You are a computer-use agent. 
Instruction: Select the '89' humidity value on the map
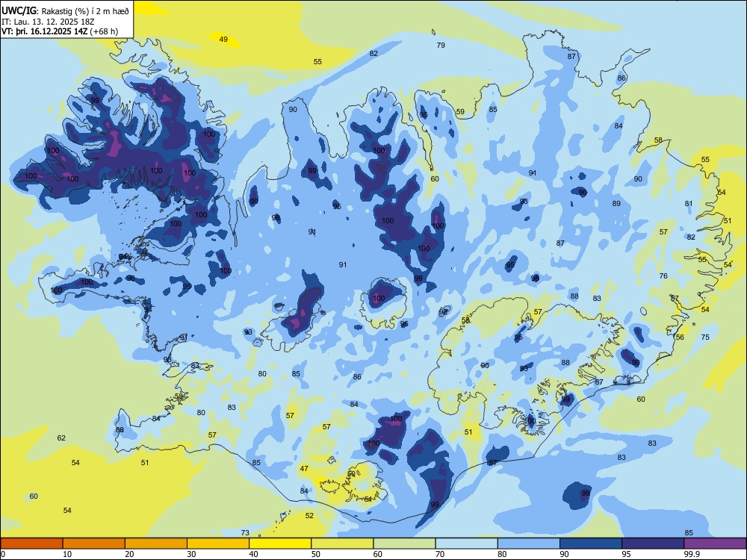616,203
